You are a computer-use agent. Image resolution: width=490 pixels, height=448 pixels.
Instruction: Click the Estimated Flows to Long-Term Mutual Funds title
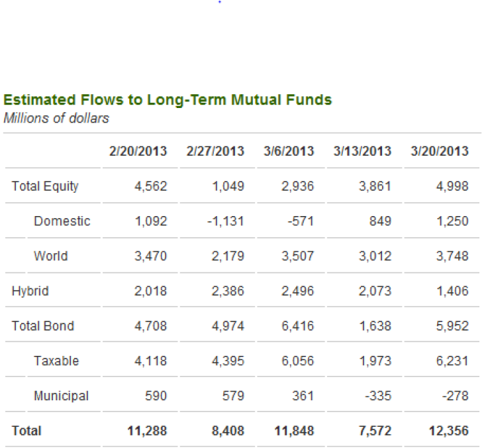pos(168,100)
